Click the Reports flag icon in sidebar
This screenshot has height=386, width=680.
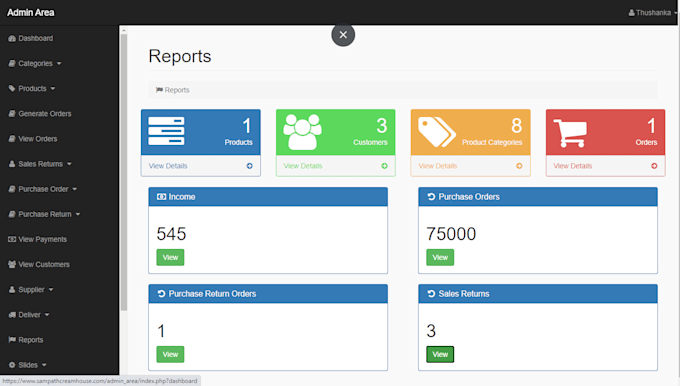click(x=12, y=340)
